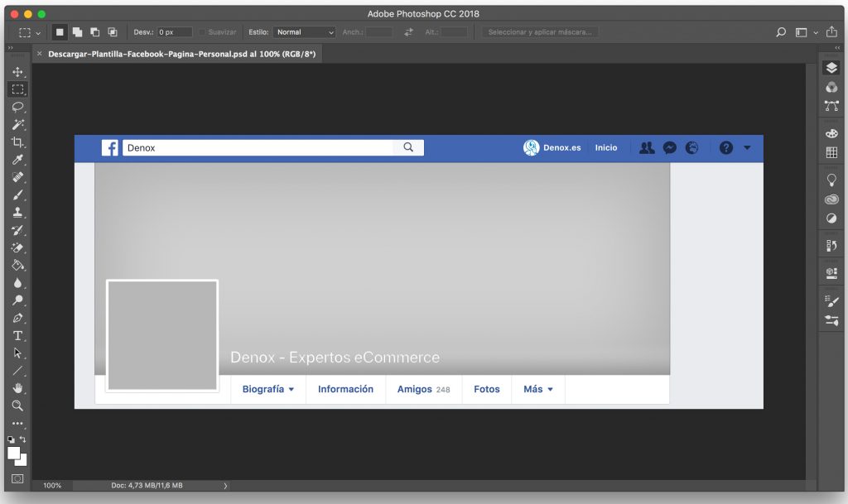Select the Lasso tool
This screenshot has height=504, width=848.
17,107
